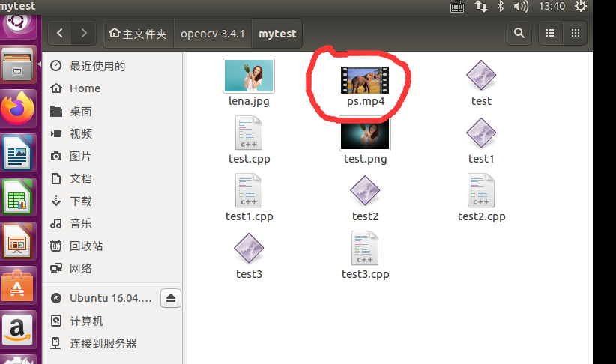Image resolution: width=616 pixels, height=364 pixels.
Task: Click the mytest breadcrumb
Action: click(x=277, y=34)
